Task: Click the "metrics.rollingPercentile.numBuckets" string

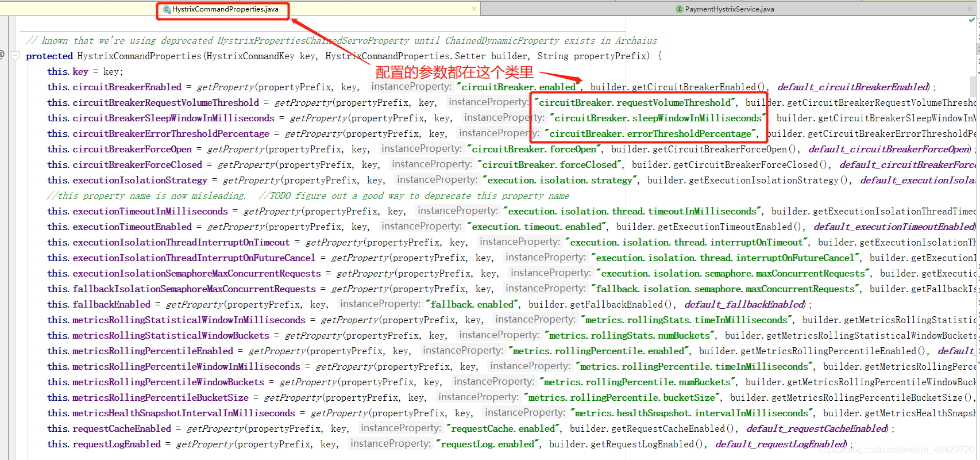Action: pyautogui.click(x=638, y=382)
